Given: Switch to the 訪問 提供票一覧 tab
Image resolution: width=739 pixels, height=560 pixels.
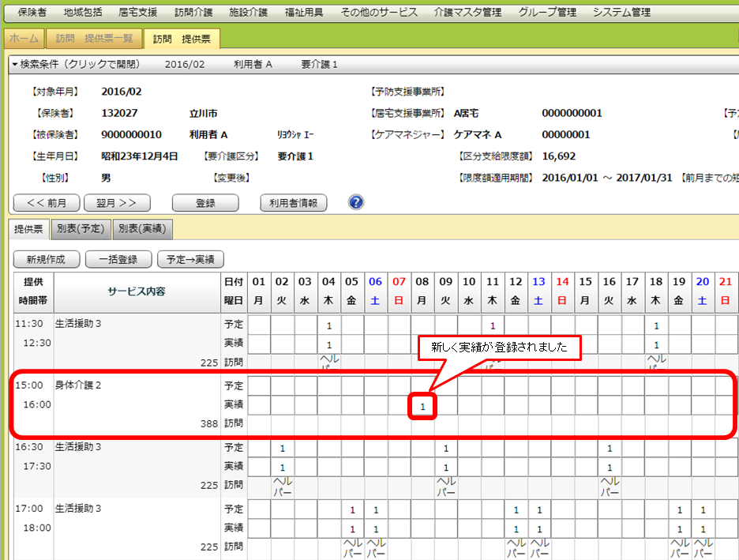Looking at the screenshot, I should tap(94, 39).
